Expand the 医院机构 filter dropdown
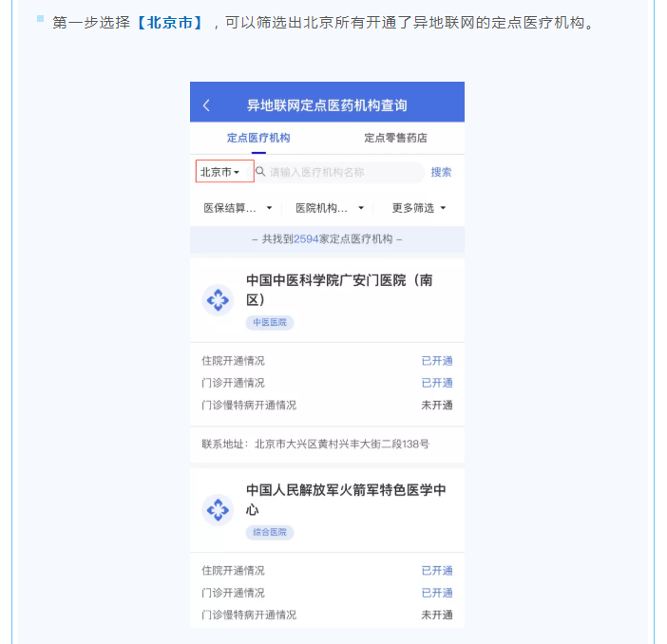 click(329, 207)
